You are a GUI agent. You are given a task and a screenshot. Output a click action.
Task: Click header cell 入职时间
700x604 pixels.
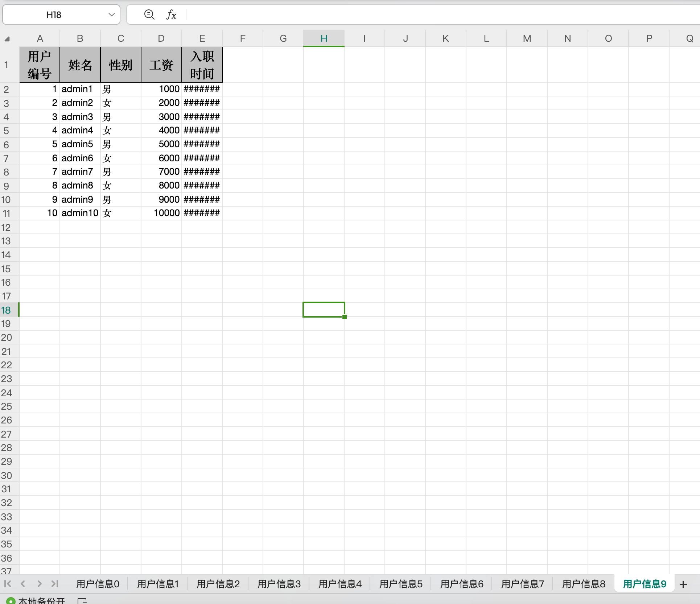202,65
